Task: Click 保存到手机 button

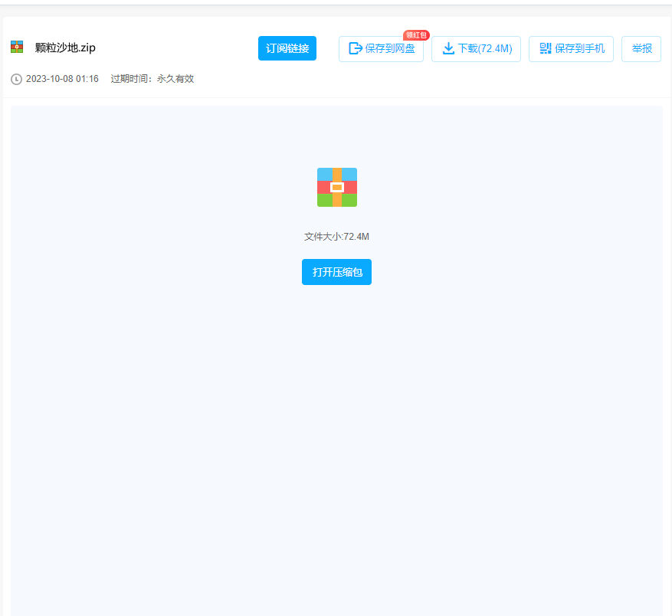Action: 571,49
